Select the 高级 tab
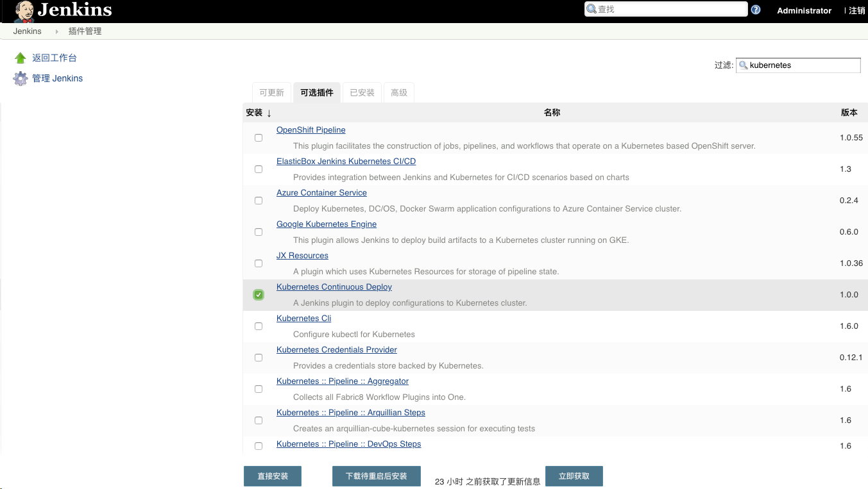 tap(398, 92)
